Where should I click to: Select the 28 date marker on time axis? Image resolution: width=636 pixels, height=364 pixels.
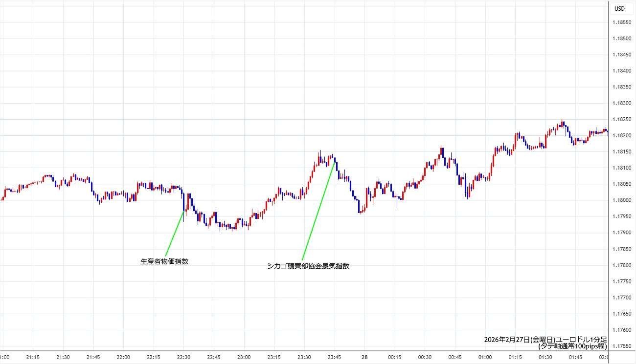[x=364, y=357]
